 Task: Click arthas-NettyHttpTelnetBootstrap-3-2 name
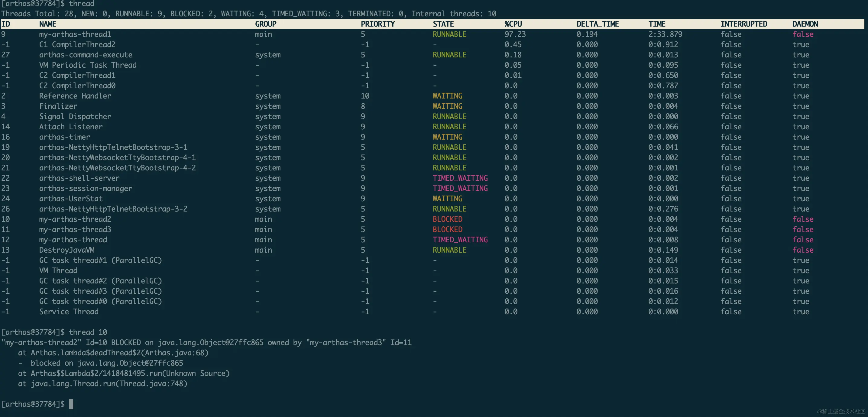(113, 209)
